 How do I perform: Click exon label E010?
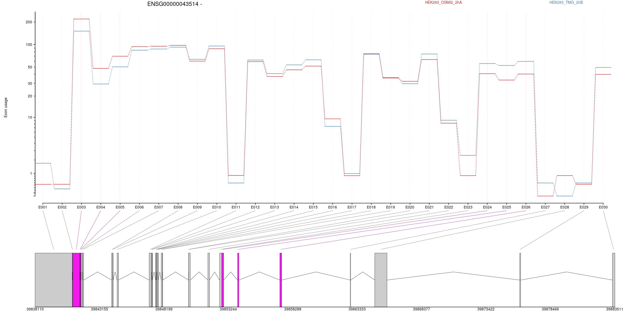217,207
